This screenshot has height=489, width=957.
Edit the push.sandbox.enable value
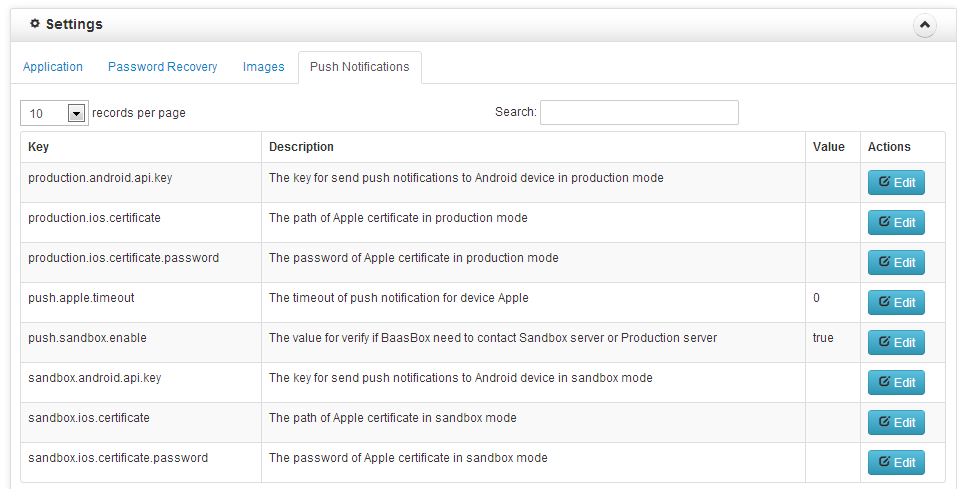point(896,342)
